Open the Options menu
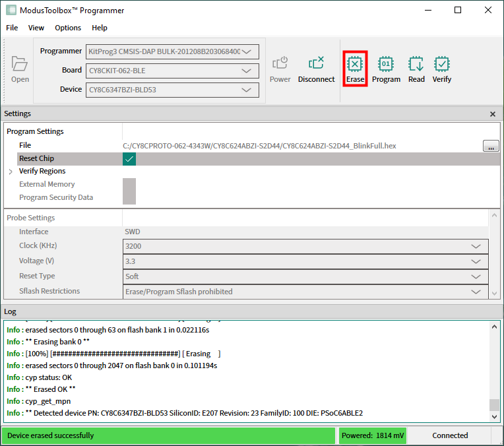This screenshot has width=504, height=446. click(68, 28)
